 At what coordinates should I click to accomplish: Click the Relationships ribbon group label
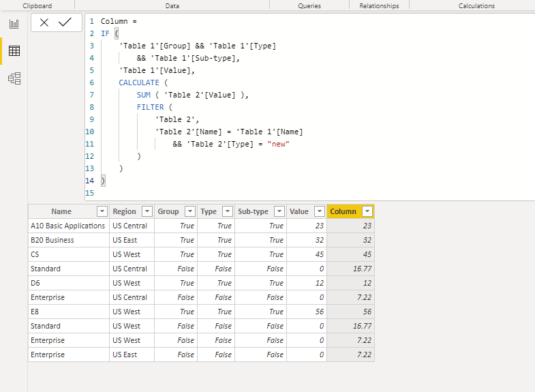coord(379,6)
